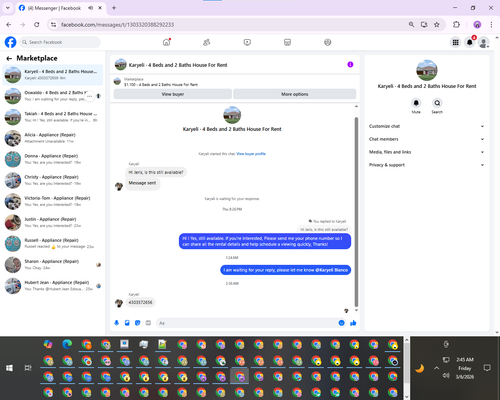Choose a GIF from the composer

(148, 323)
